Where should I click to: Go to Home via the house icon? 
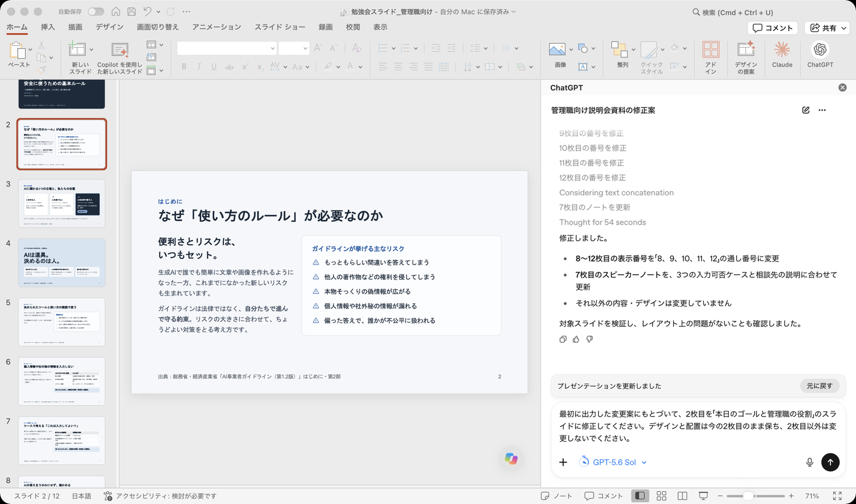click(x=116, y=12)
